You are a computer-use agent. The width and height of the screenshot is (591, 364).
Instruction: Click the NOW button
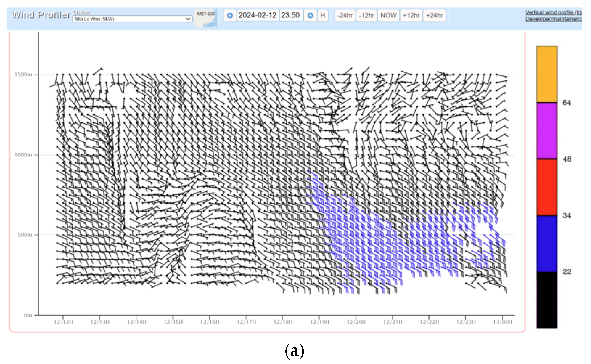click(388, 15)
